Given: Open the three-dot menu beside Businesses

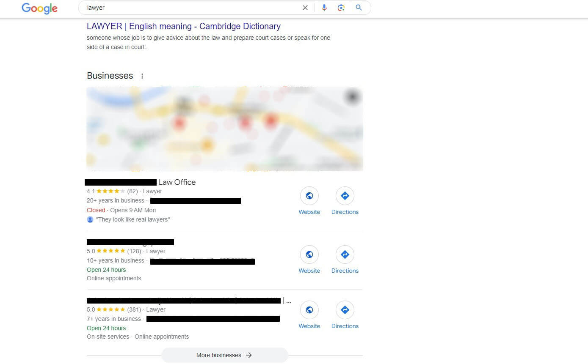Looking at the screenshot, I should pos(142,76).
